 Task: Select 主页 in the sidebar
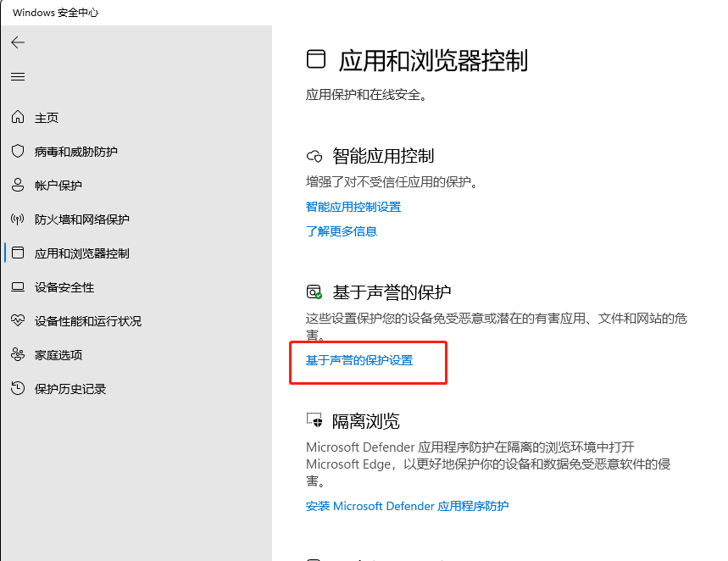tap(47, 118)
